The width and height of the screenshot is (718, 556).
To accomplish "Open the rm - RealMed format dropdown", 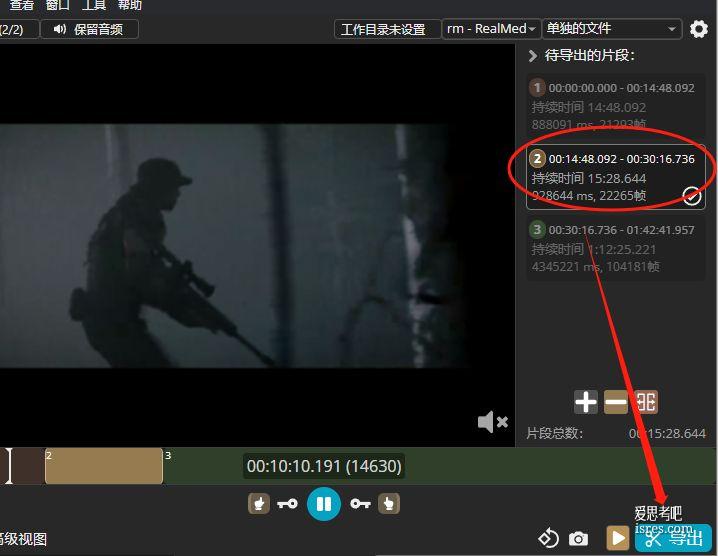I will [491, 29].
